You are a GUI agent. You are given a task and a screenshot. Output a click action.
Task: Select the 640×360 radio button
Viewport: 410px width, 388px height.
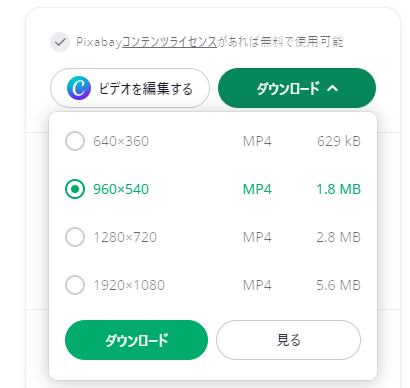75,141
